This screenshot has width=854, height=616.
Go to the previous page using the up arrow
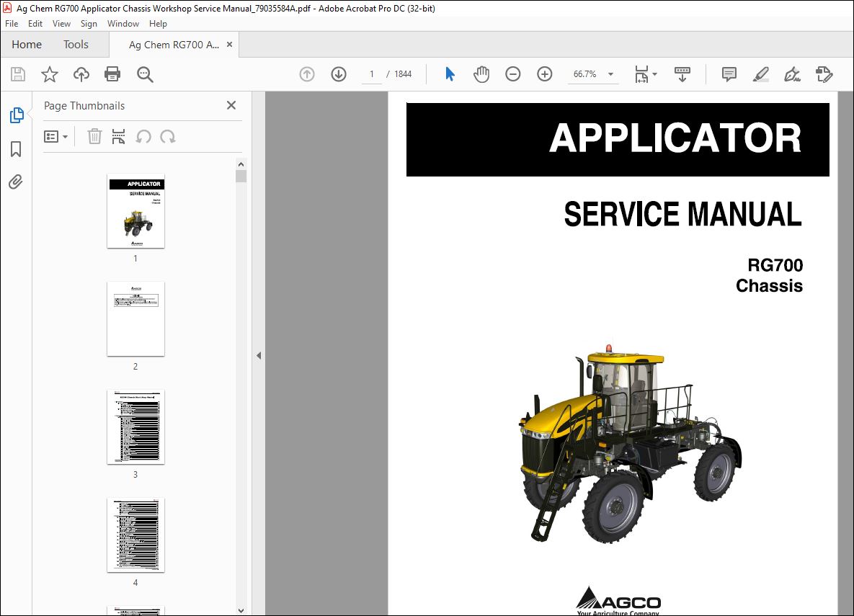(307, 74)
